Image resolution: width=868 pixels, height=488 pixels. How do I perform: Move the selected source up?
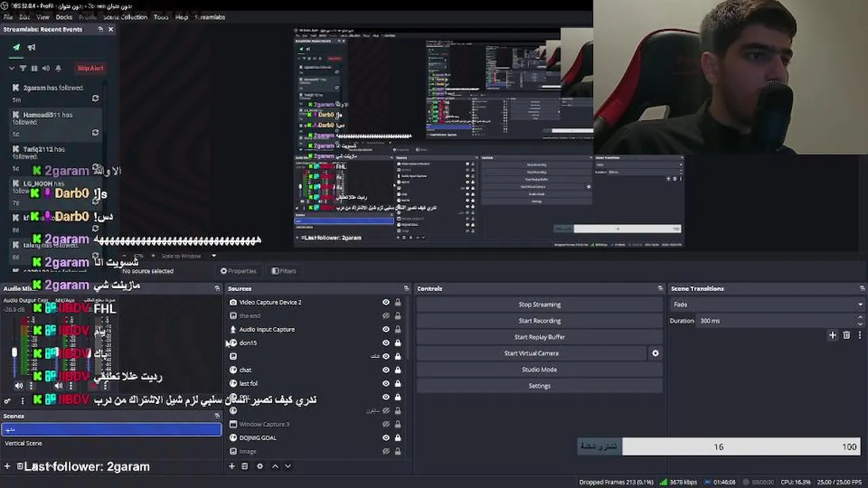pyautogui.click(x=275, y=466)
